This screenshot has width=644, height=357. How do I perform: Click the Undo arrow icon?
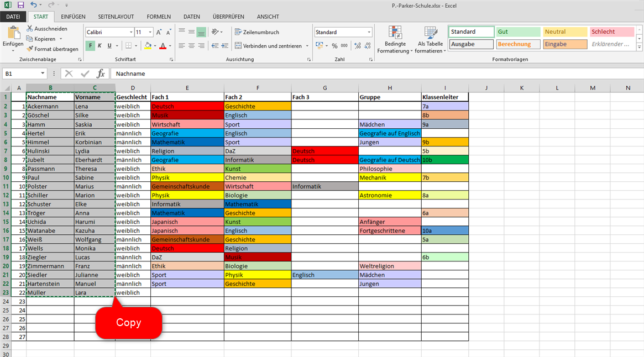(33, 5)
